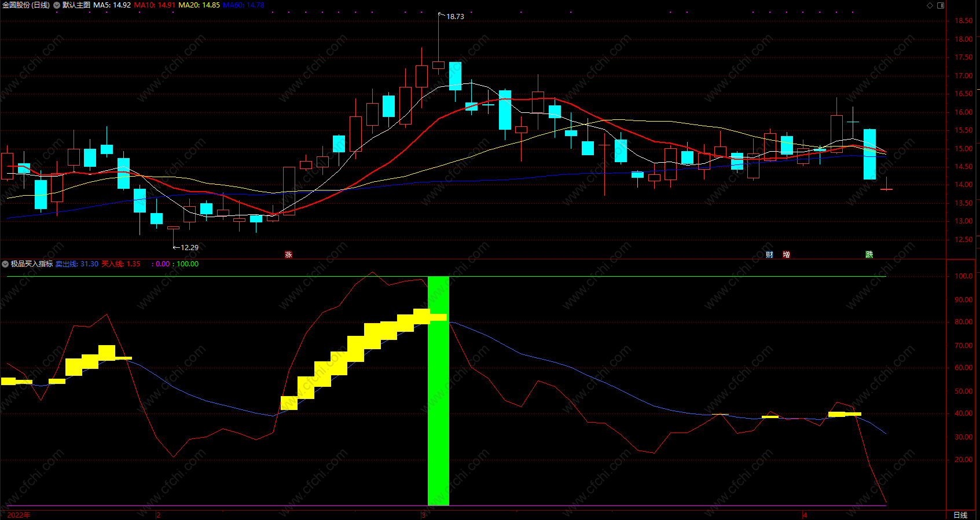Viewport: 980px width, 520px height.
Task: Select the MA5: 14.92 label
Action: pyautogui.click(x=112, y=5)
